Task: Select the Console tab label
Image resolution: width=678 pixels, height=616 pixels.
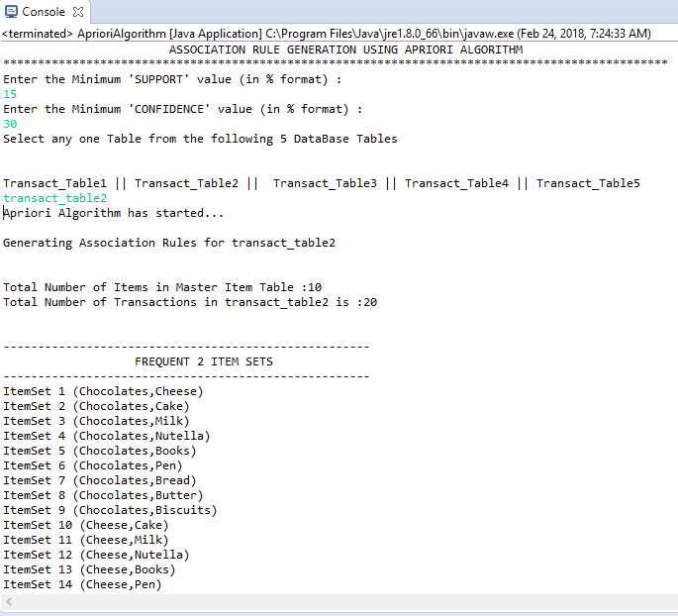Action: tap(43, 12)
